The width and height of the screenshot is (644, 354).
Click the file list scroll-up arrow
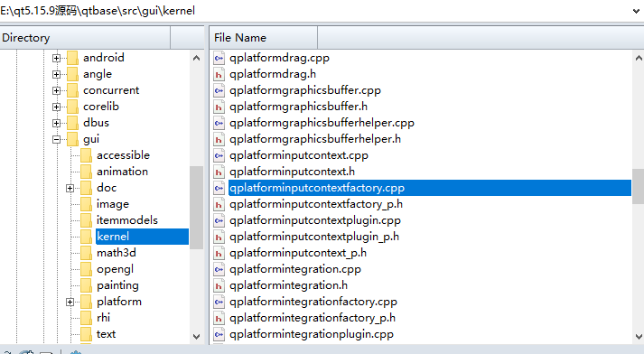tap(639, 58)
